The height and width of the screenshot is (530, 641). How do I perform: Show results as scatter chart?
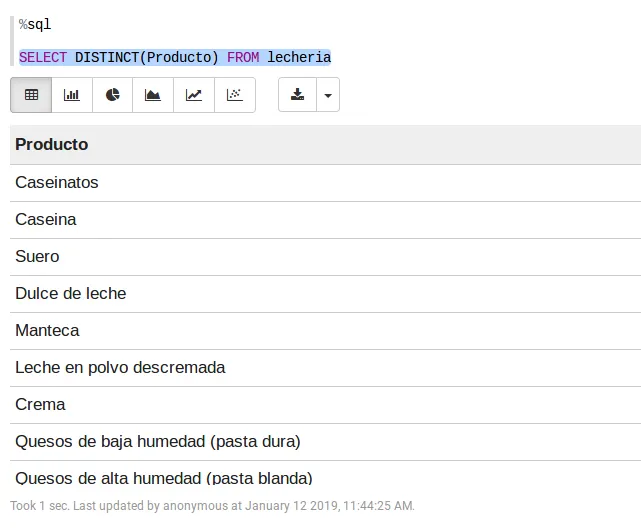[x=235, y=95]
